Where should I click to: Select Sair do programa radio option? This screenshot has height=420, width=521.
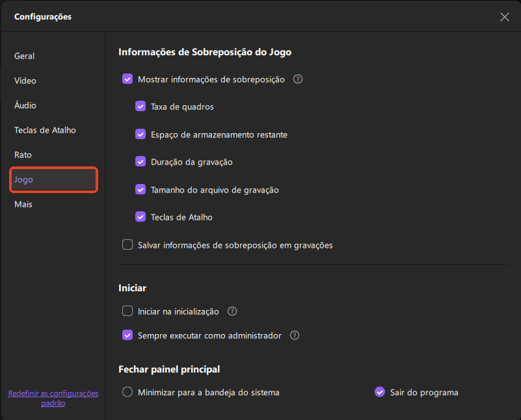[380, 392]
